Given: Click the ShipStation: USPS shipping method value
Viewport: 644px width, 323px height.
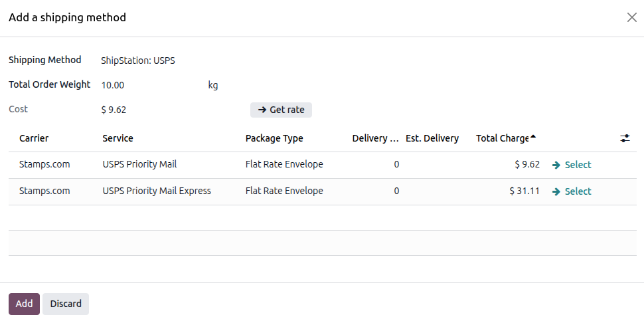Looking at the screenshot, I should click(x=138, y=61).
